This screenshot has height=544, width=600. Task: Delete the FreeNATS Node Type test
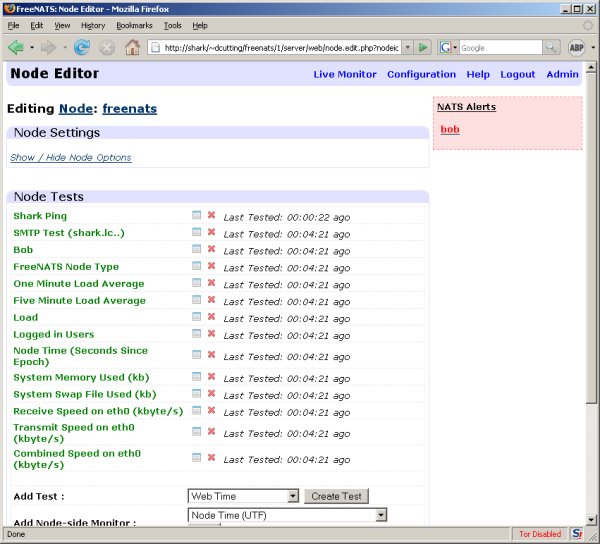[211, 265]
